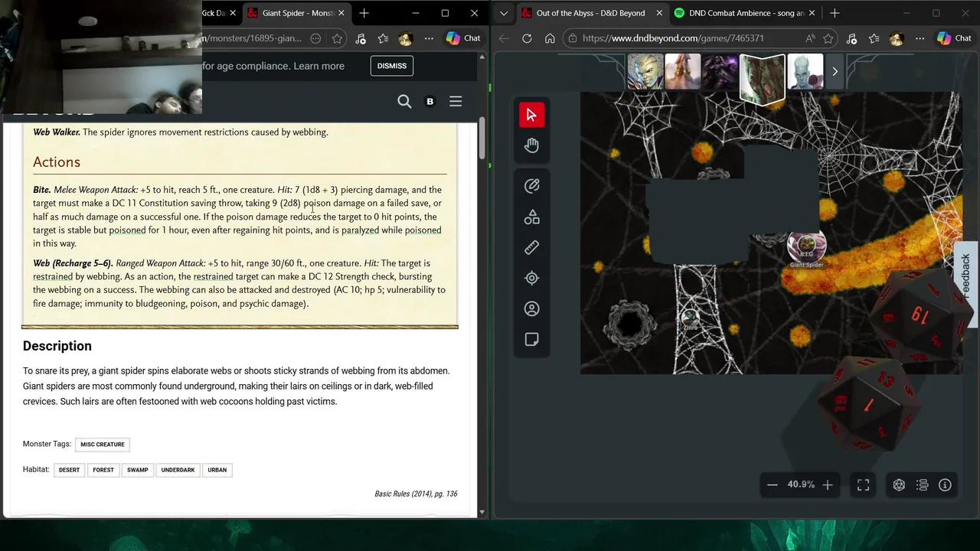Activate the ping target tool
The width and height of the screenshot is (980, 551).
531,279
